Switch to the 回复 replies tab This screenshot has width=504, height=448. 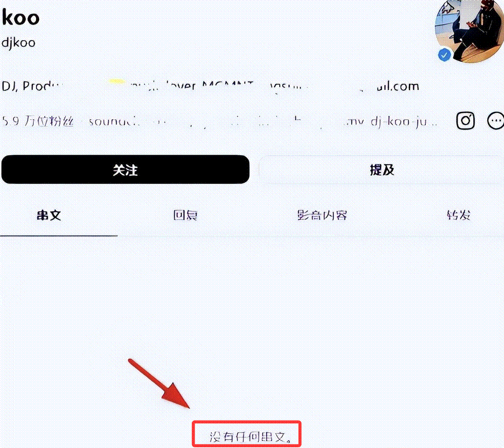point(185,215)
